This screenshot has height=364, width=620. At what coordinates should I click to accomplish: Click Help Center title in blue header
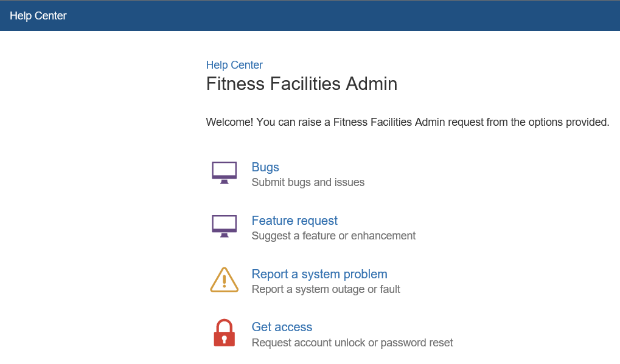point(38,16)
